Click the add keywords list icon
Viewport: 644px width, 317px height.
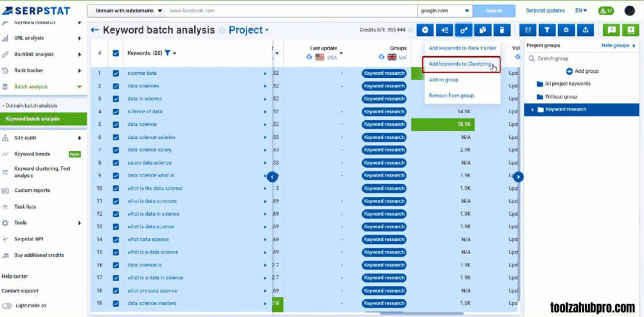pos(445,30)
